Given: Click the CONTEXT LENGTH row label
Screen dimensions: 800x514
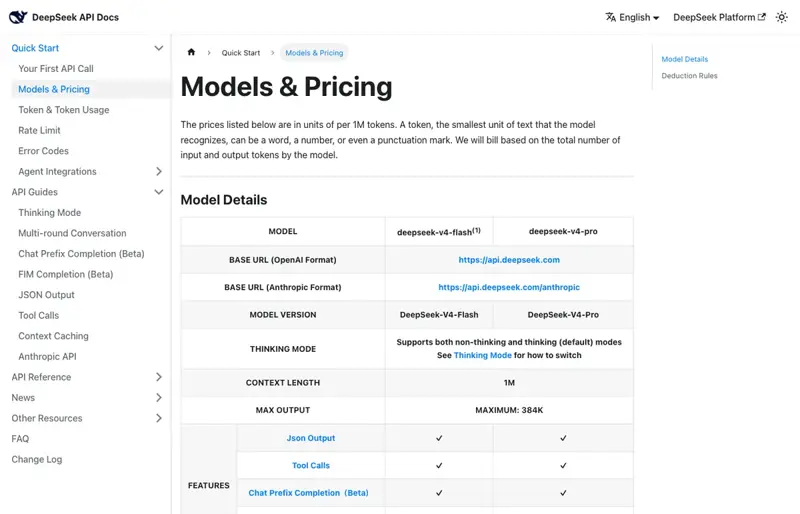Looking at the screenshot, I should coord(283,383).
